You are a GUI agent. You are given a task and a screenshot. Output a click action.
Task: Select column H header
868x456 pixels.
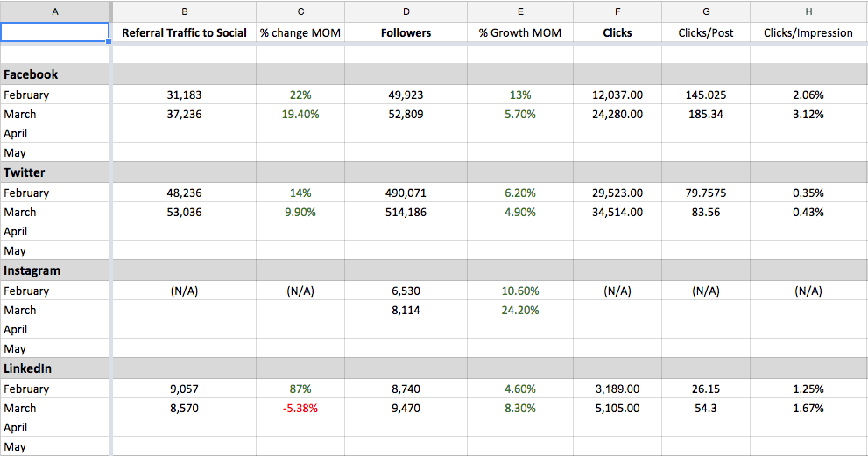click(808, 11)
